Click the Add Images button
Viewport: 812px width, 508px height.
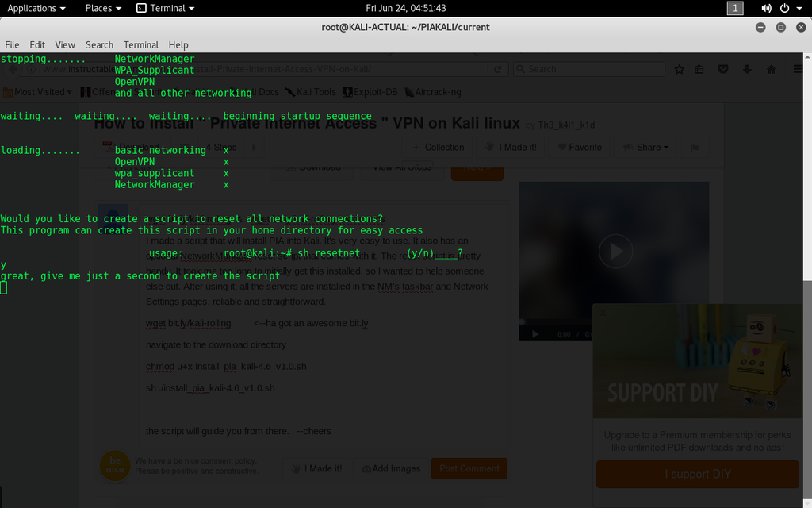[x=390, y=468]
